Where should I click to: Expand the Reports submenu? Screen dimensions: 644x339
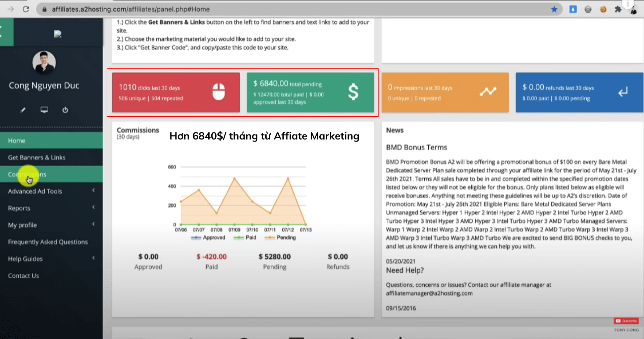[51, 208]
